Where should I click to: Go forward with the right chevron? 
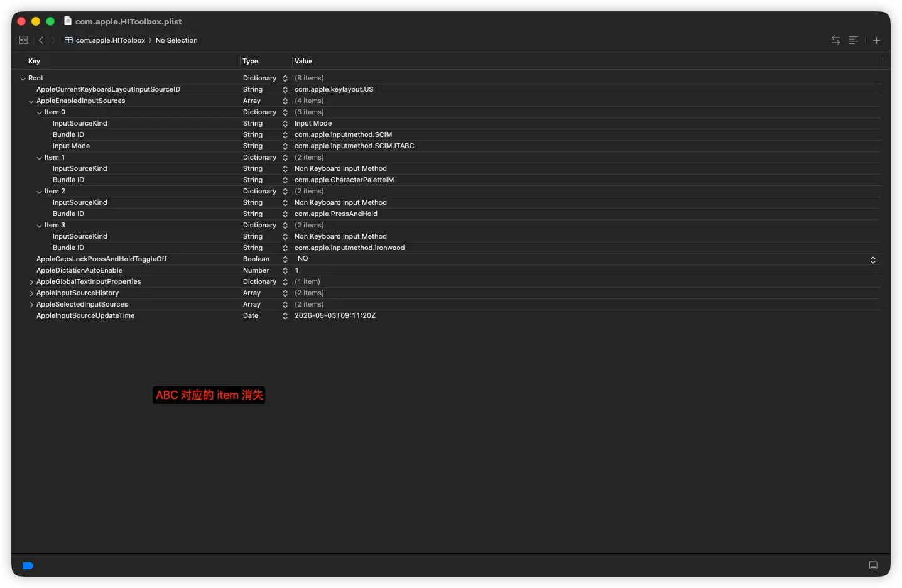[x=53, y=40]
